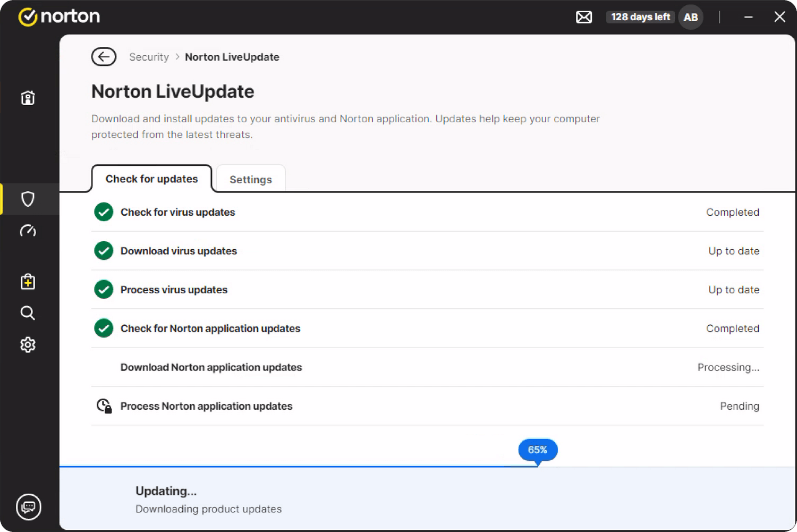Click the 128 days left badge
The height and width of the screenshot is (532, 797).
pos(640,17)
